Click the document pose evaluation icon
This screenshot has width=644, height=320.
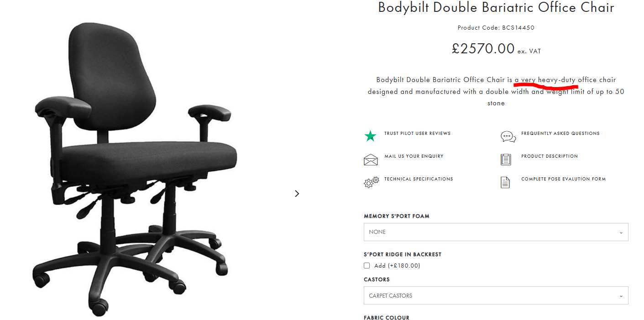(x=505, y=182)
